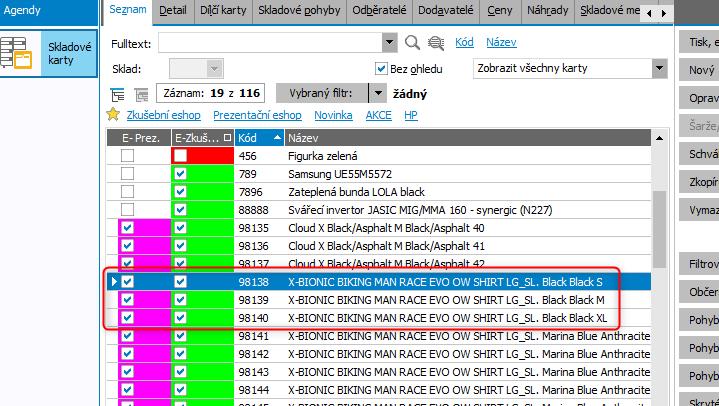This screenshot has width=719, height=406.
Task: Click scrollbar up arrow of list
Action: pos(659,138)
